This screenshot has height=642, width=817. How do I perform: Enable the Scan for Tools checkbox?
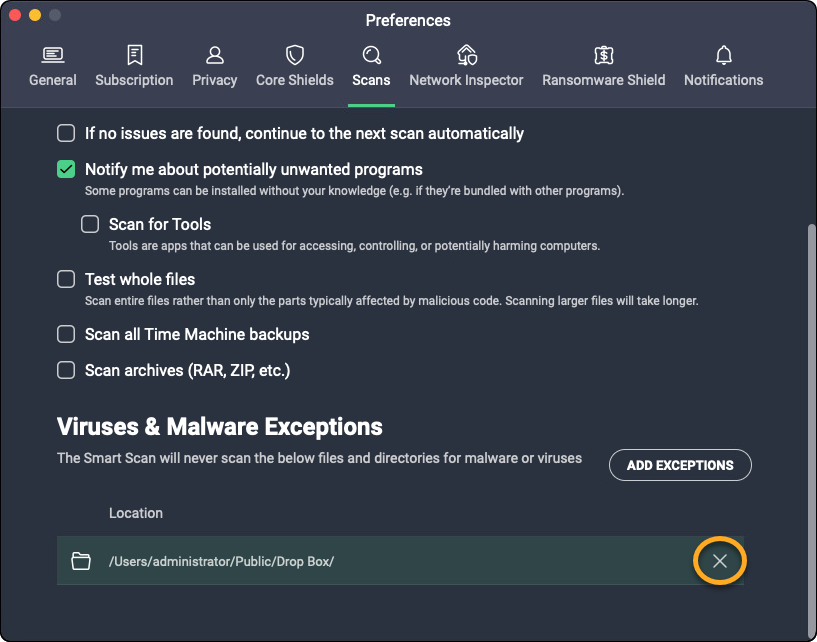(90, 224)
